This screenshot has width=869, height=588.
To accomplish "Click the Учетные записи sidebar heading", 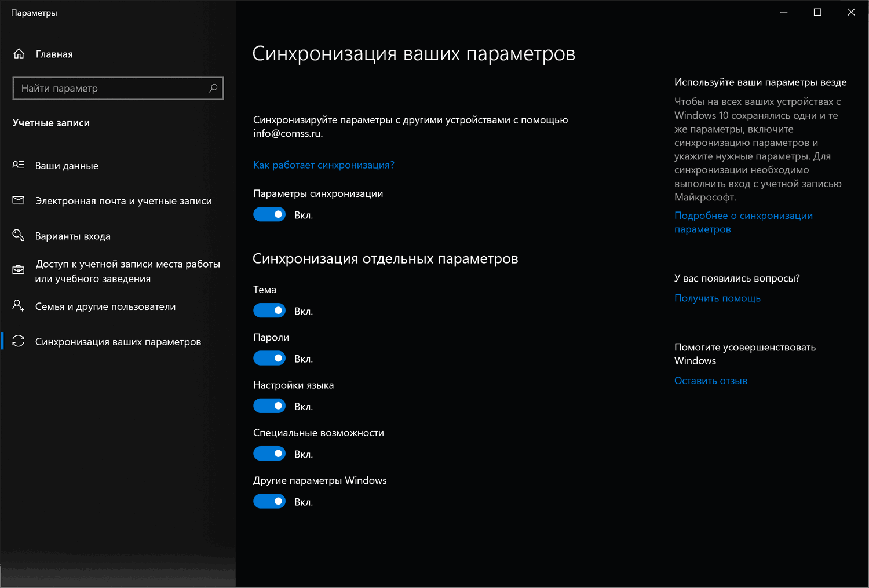I will pos(51,123).
